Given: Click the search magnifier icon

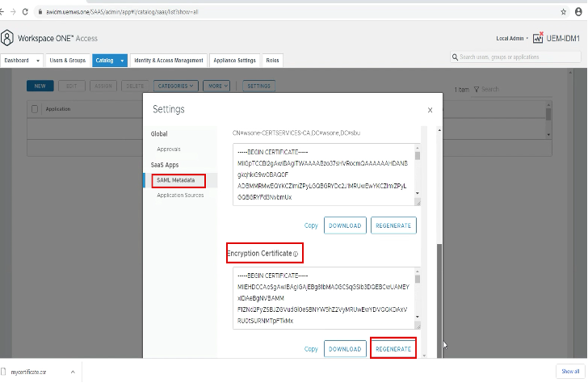Looking at the screenshot, I should coord(456,57).
